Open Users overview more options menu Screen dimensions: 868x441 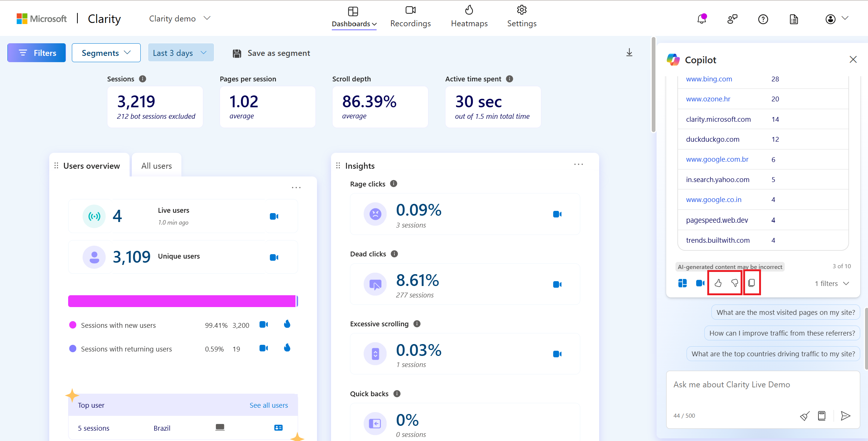click(x=296, y=188)
